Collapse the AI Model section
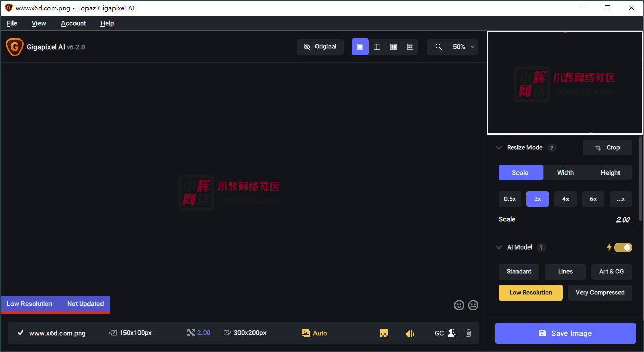Screen dimensions: 644x352 pyautogui.click(x=499, y=247)
